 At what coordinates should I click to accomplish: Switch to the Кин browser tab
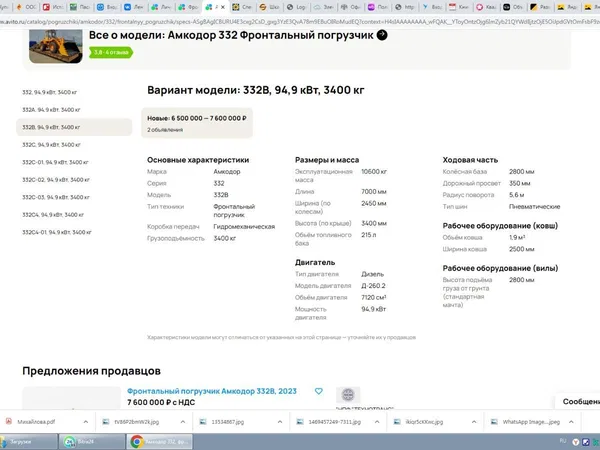pyautogui.click(x=458, y=7)
